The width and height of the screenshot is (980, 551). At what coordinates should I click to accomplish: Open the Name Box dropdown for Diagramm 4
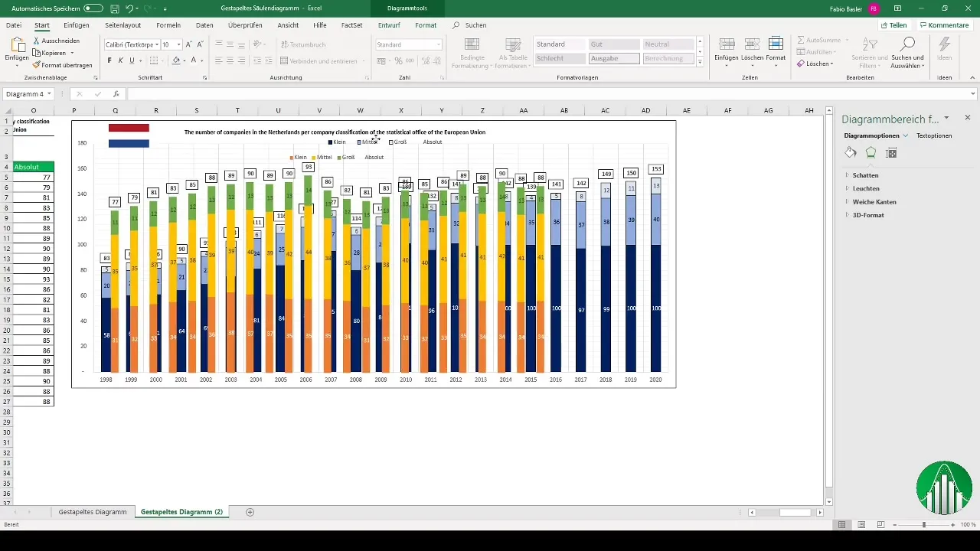[x=49, y=94]
